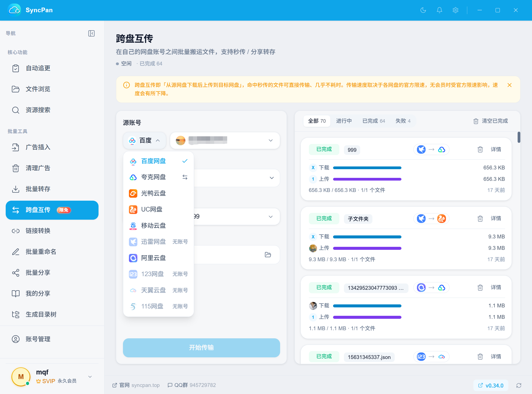This screenshot has width=532, height=394.
Task: Click refresh icon in status bar
Action: click(519, 386)
